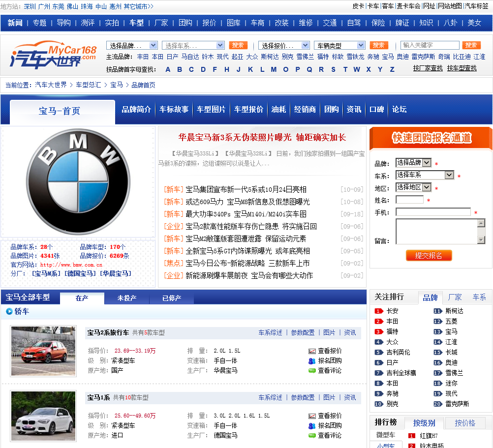Open the [华晨宝马] factory link

pyautogui.click(x=116, y=273)
